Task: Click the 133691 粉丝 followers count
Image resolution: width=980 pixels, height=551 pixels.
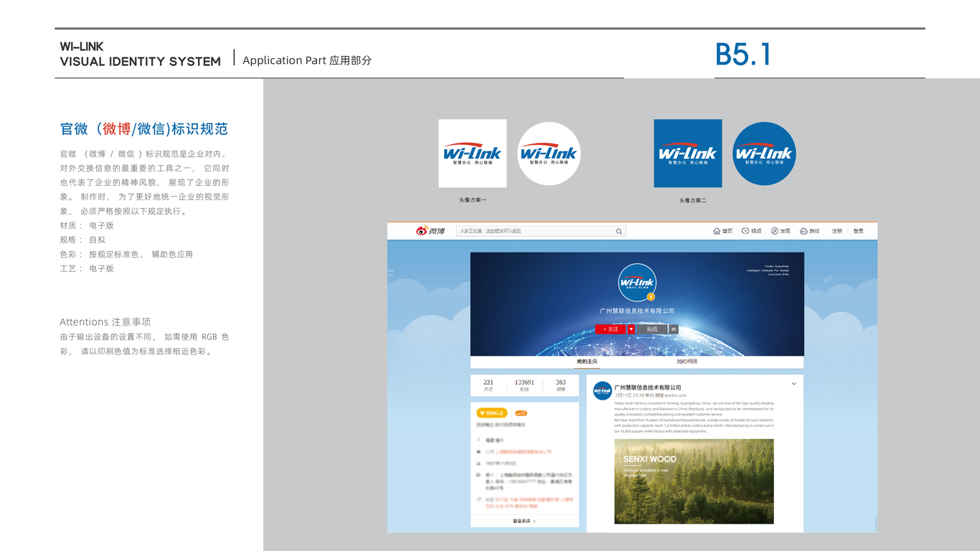Action: (x=524, y=385)
